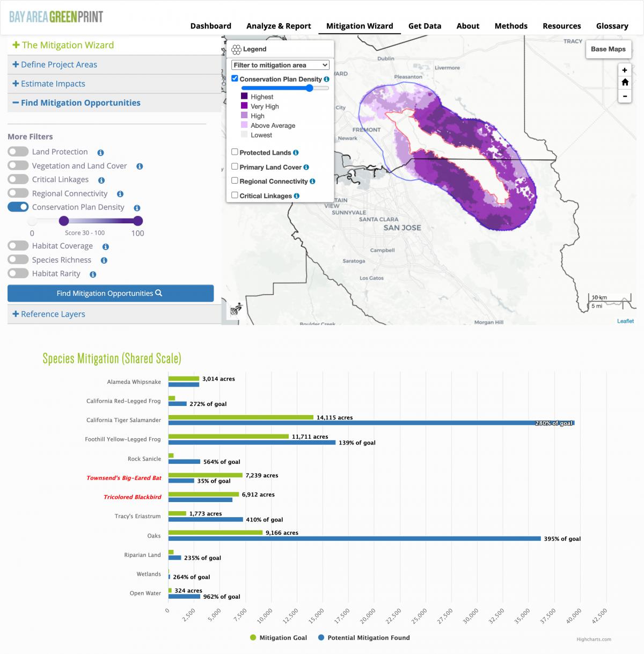Check legend Critical Linkages checkbox

point(235,195)
